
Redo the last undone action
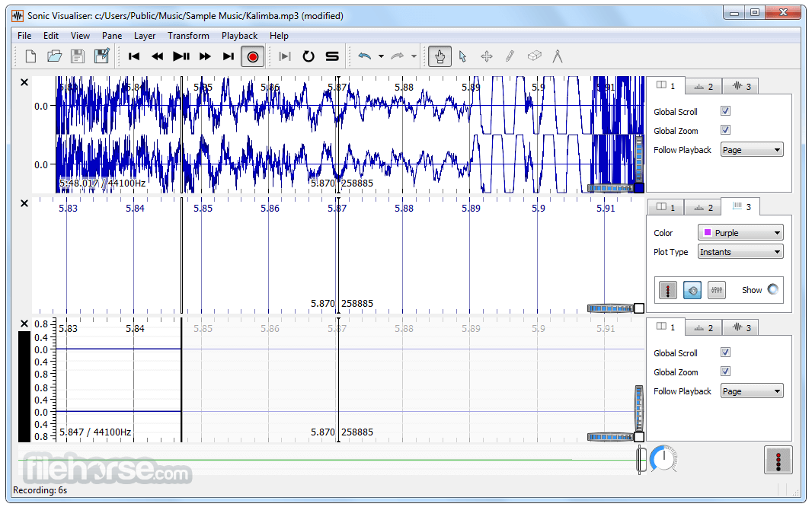point(397,56)
